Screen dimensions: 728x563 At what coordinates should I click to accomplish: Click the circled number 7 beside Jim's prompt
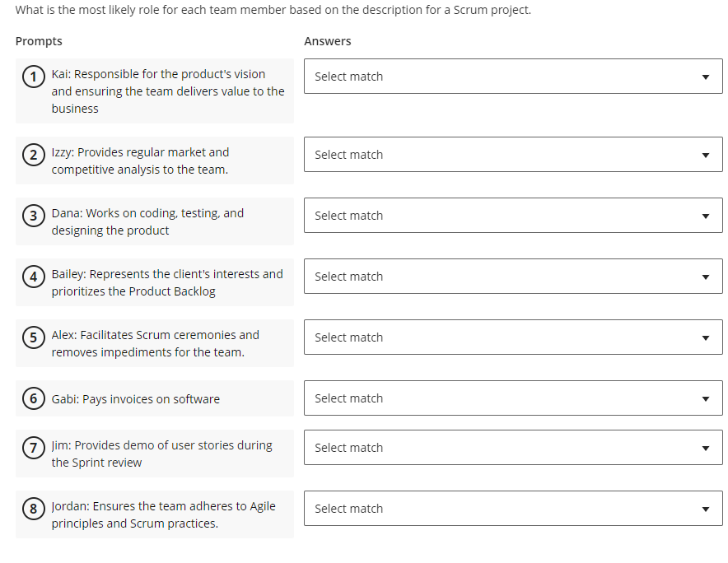tap(33, 447)
